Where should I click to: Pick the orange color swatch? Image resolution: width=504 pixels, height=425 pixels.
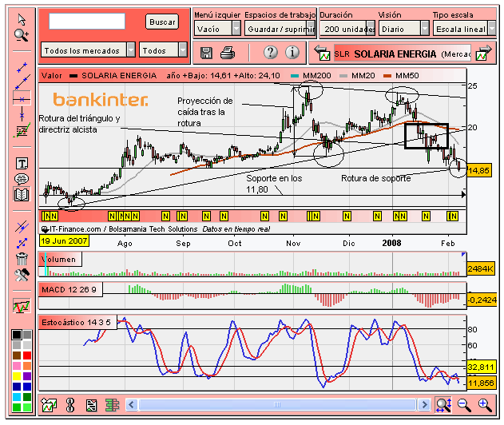click(27, 366)
